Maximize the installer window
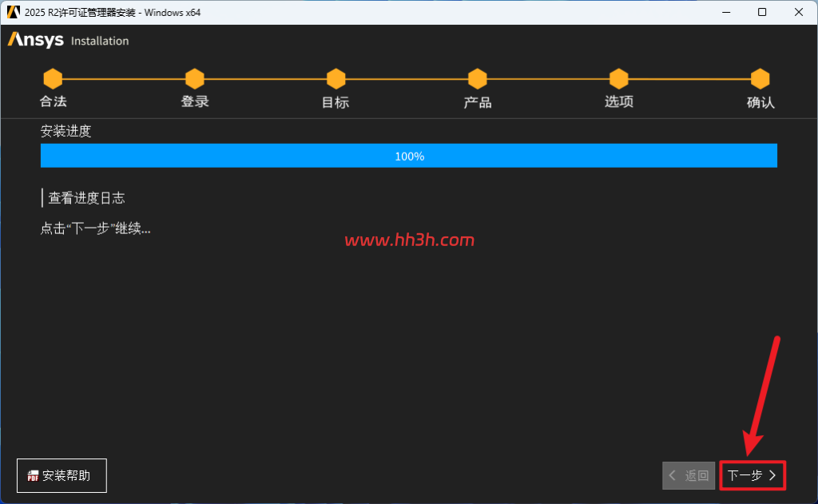 click(x=762, y=12)
